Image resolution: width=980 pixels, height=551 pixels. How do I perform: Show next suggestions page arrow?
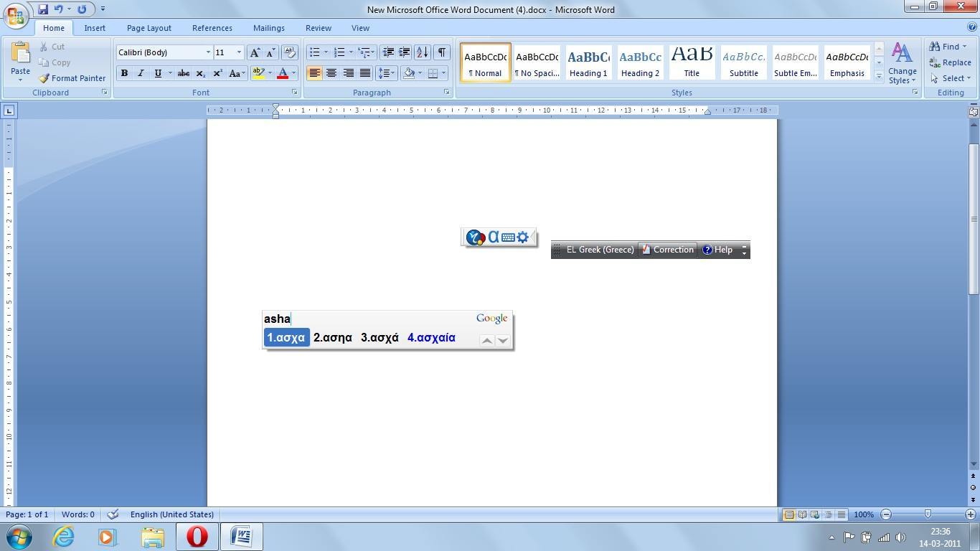[503, 341]
